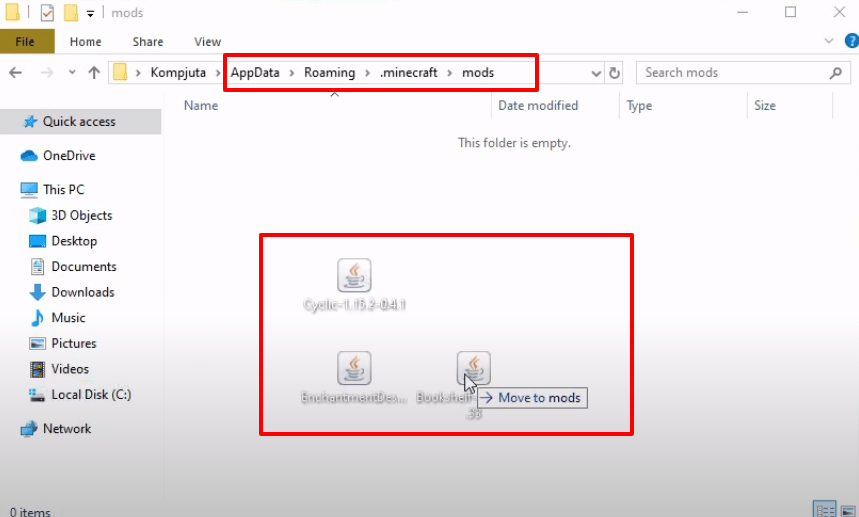Click the Cyclic-1.15.2 jar file icon

(x=354, y=275)
